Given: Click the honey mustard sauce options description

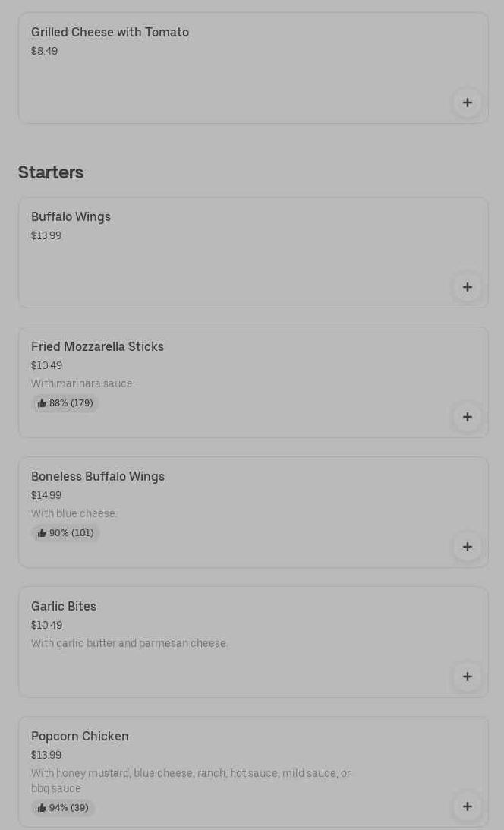Looking at the screenshot, I should coord(191,780).
